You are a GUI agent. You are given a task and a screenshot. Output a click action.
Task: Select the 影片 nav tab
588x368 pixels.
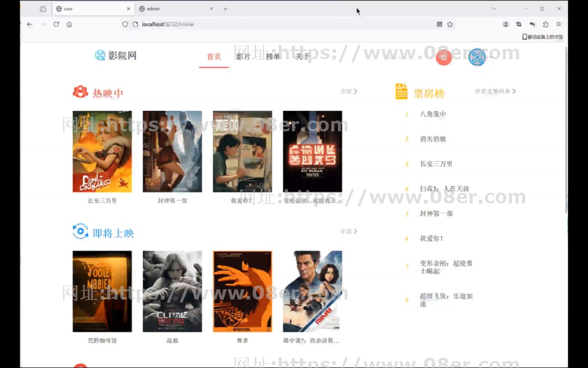243,57
